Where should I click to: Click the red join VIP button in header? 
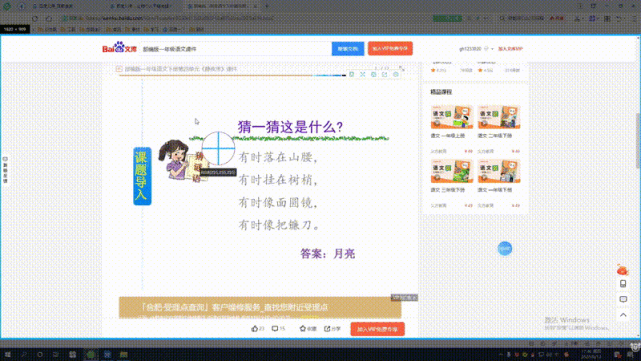pyautogui.click(x=390, y=48)
